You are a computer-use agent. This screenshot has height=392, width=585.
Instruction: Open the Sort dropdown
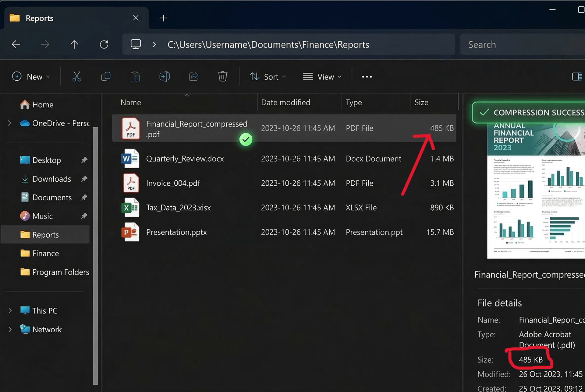[268, 76]
